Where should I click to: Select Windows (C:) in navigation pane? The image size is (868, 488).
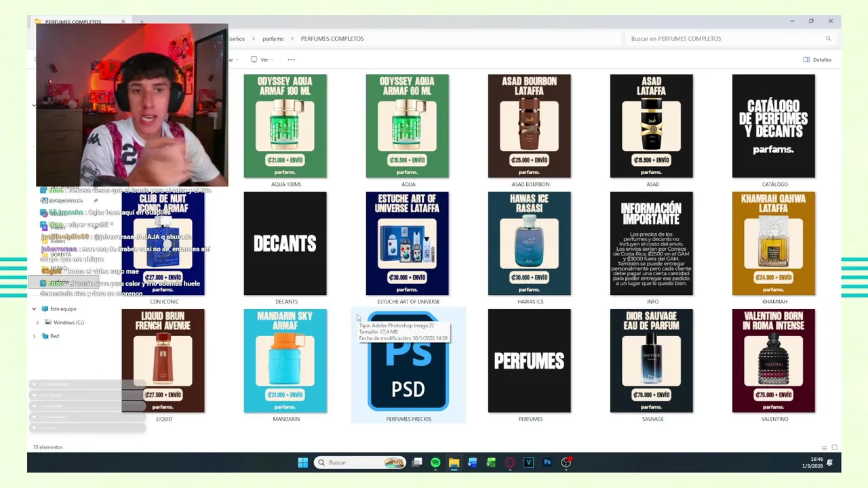[68, 323]
